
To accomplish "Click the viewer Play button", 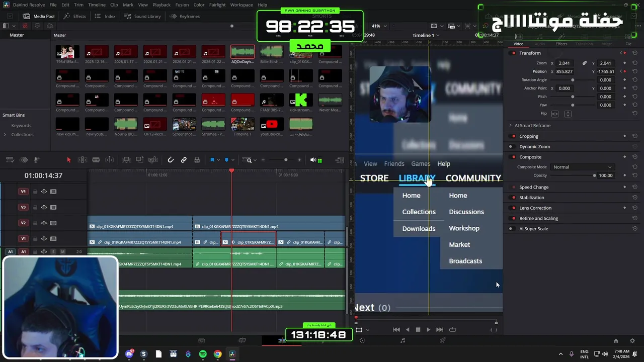I will 428,330.
